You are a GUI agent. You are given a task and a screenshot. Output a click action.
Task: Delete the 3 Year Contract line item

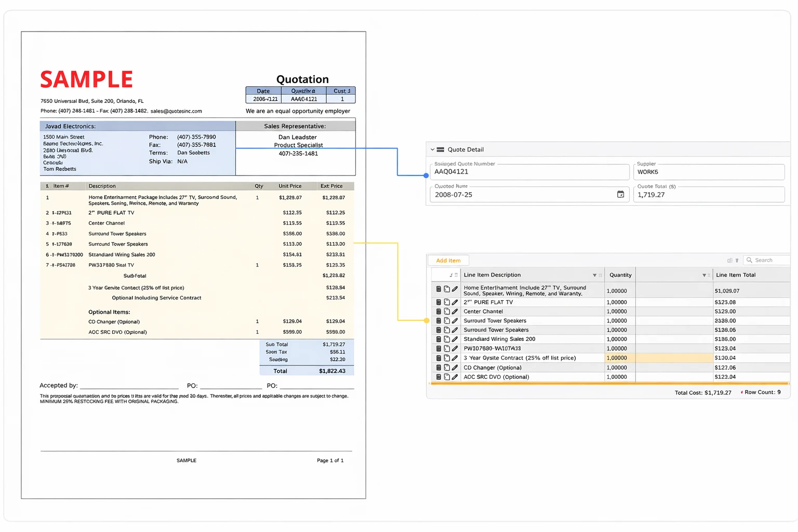[x=438, y=358]
